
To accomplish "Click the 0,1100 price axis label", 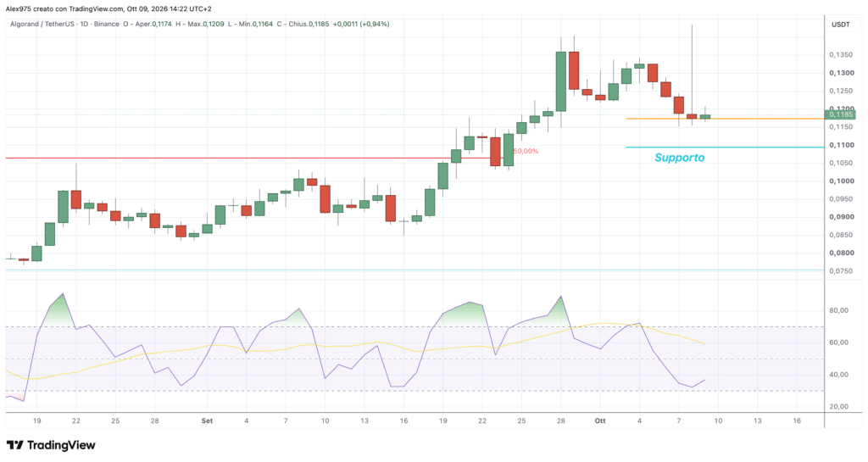I will (x=840, y=145).
